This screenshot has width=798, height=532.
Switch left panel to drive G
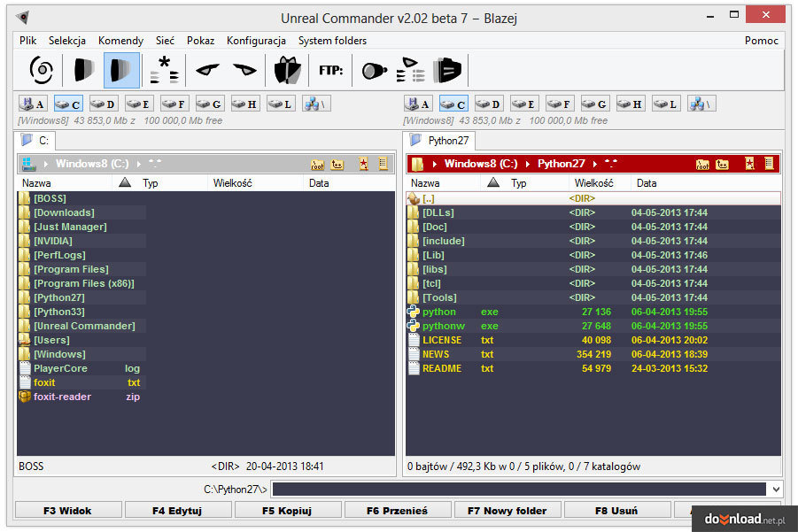(209, 104)
